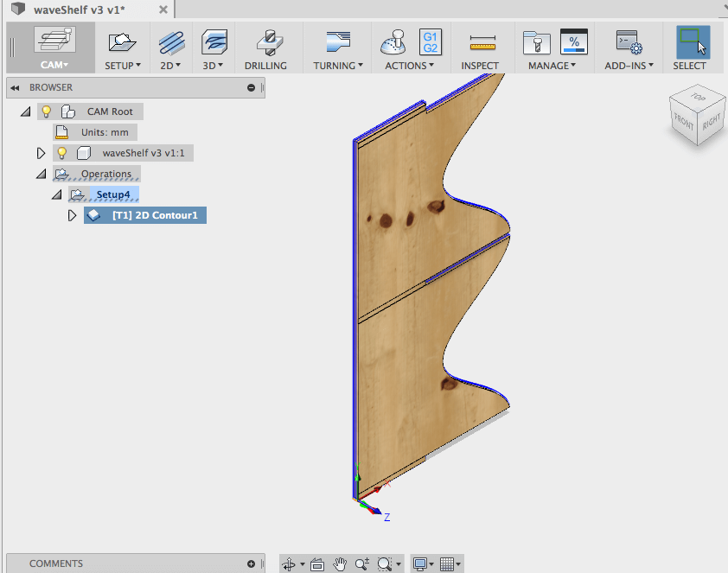Expand the Comments panel with plus button
The width and height of the screenshot is (728, 573).
tap(251, 563)
